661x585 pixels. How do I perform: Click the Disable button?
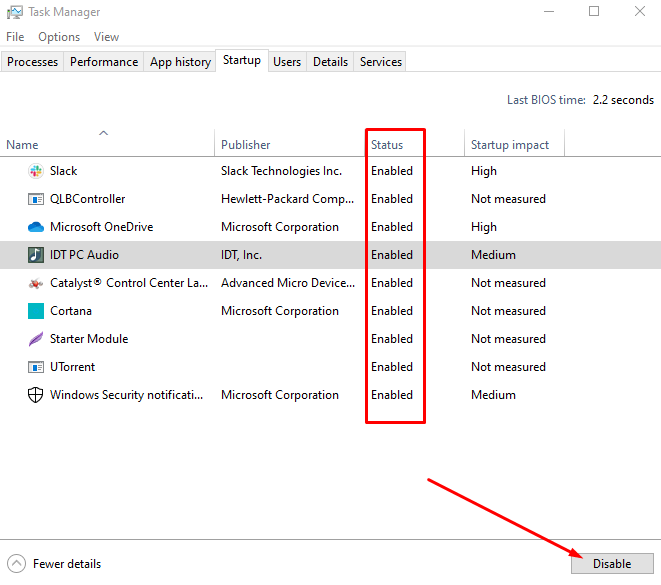[612, 564]
